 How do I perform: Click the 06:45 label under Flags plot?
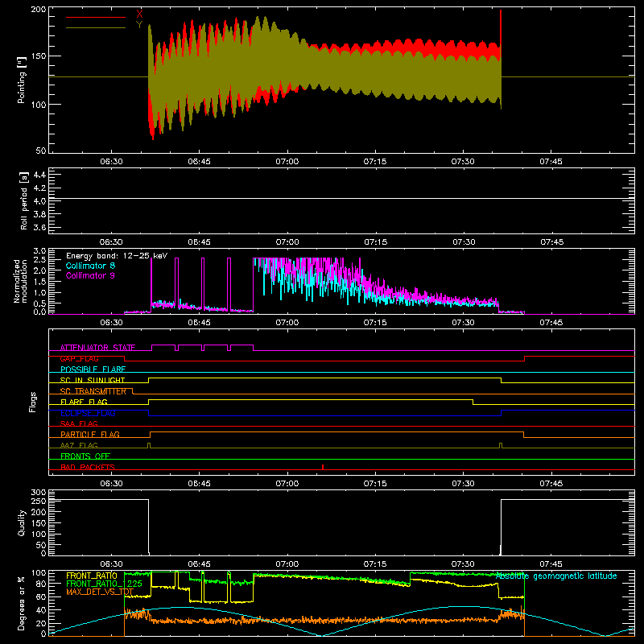click(199, 484)
